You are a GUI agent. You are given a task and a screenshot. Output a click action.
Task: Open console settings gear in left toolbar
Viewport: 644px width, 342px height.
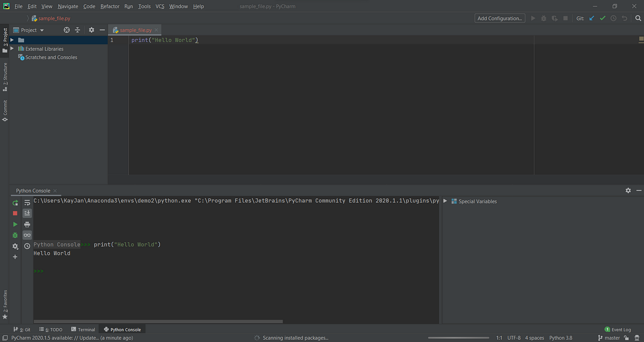15,246
